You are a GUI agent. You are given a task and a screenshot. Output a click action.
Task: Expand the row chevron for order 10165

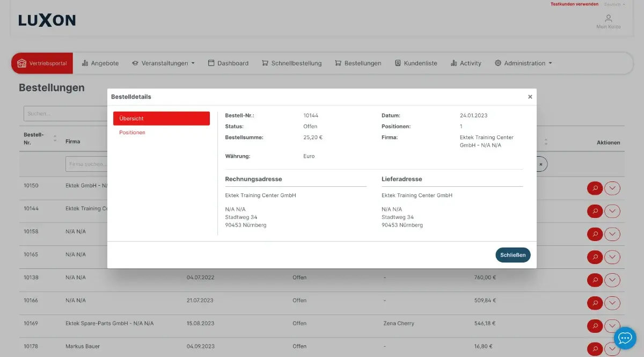point(612,257)
